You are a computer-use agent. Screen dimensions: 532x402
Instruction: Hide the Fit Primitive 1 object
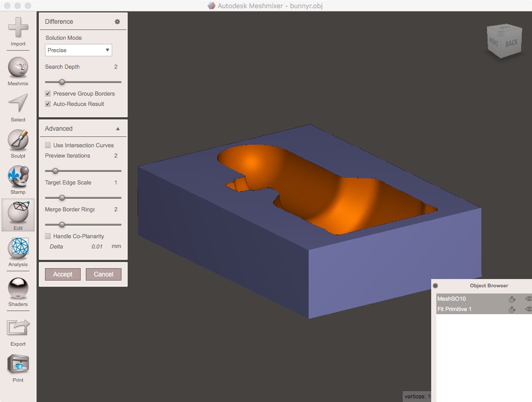(x=528, y=309)
